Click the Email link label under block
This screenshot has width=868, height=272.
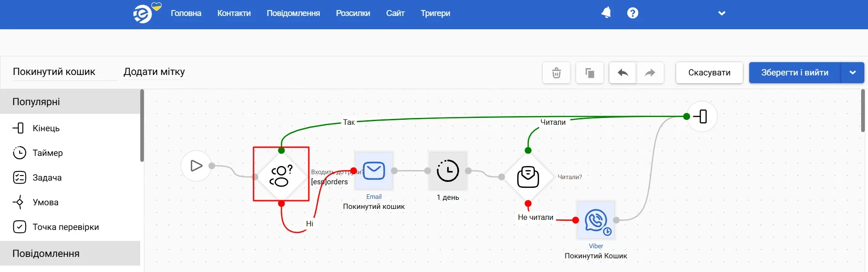(x=374, y=197)
